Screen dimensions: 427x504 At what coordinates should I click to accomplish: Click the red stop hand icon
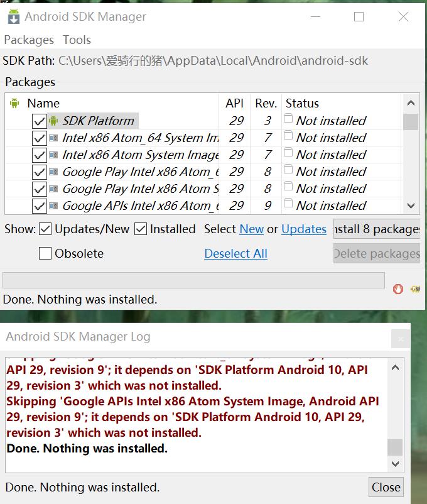[x=397, y=289]
